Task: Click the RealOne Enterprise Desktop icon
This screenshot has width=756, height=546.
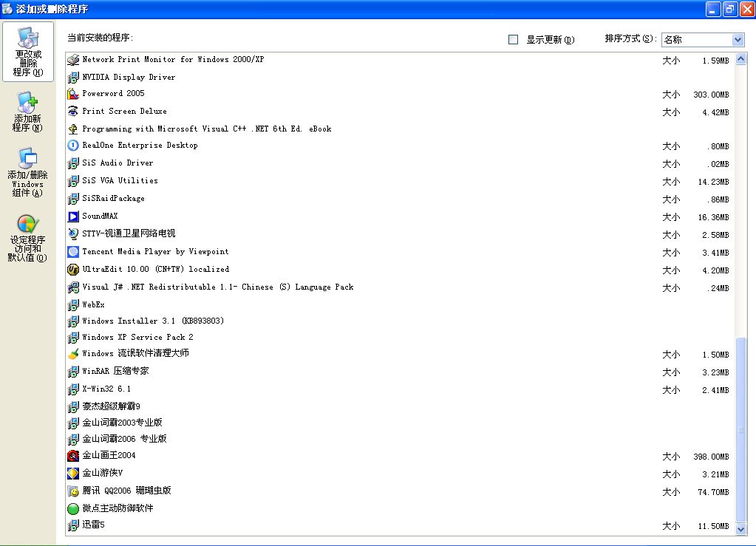Action: pyautogui.click(x=73, y=146)
